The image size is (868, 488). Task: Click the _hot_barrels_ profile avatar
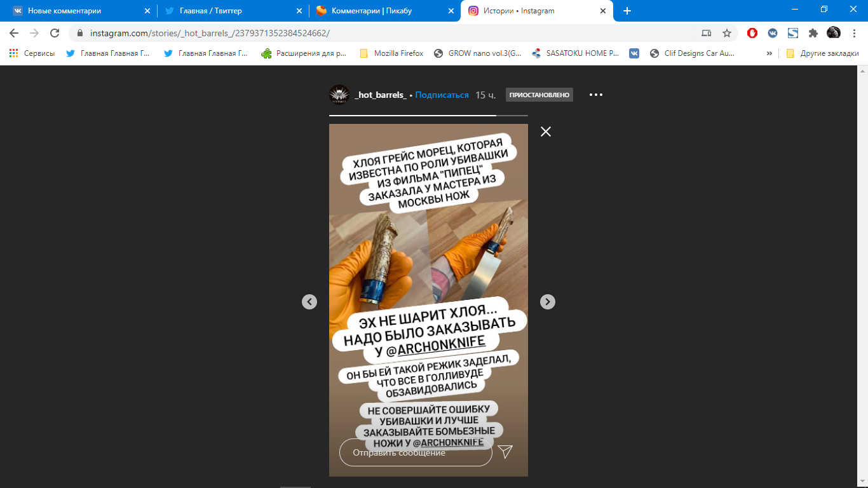(x=339, y=95)
